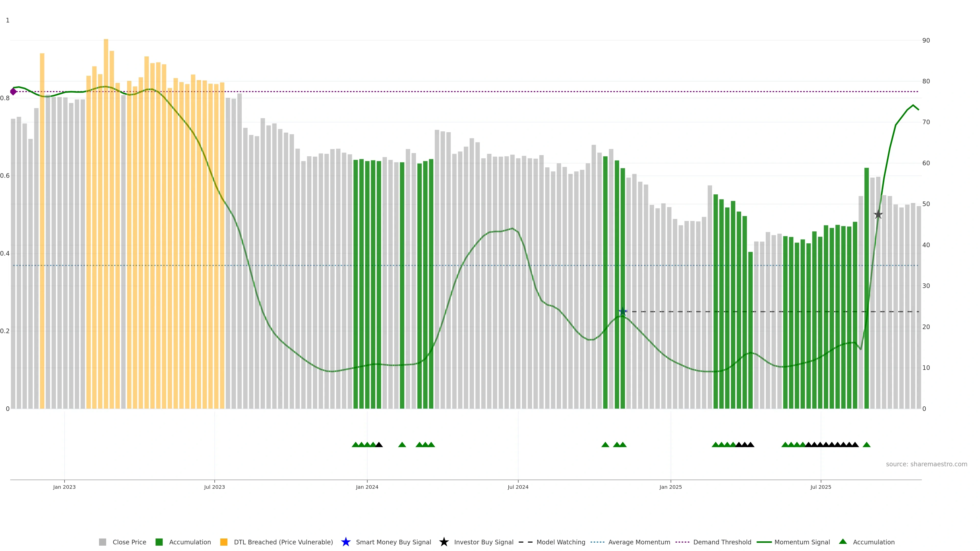Screen dimensions: 980x551
Task: Click the tallest orange bar in early 2023
Action: pos(106,190)
